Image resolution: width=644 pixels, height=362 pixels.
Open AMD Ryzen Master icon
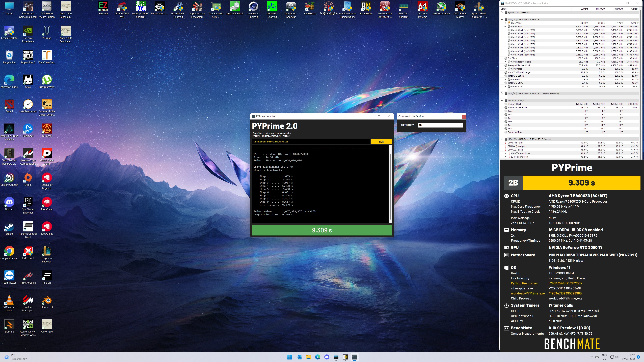tap(460, 10)
